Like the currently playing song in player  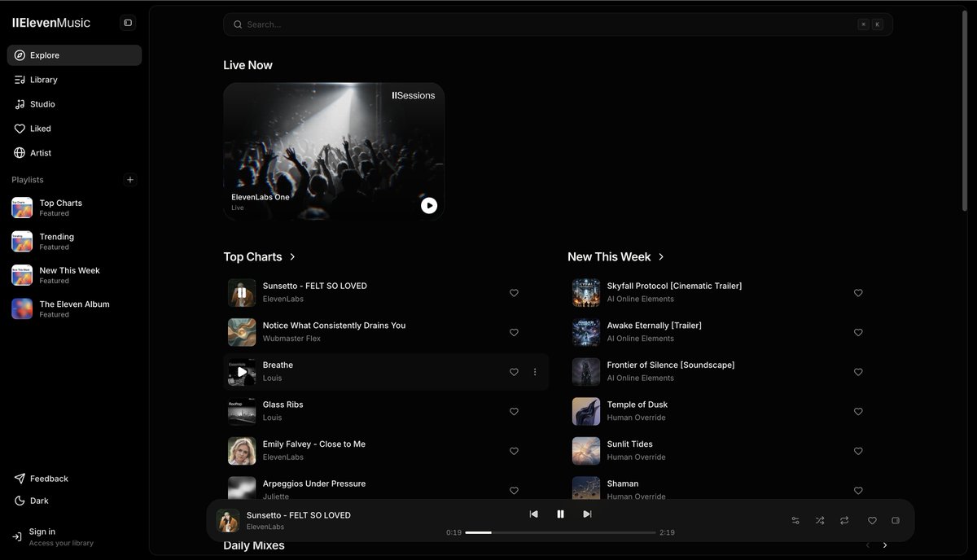coord(872,520)
